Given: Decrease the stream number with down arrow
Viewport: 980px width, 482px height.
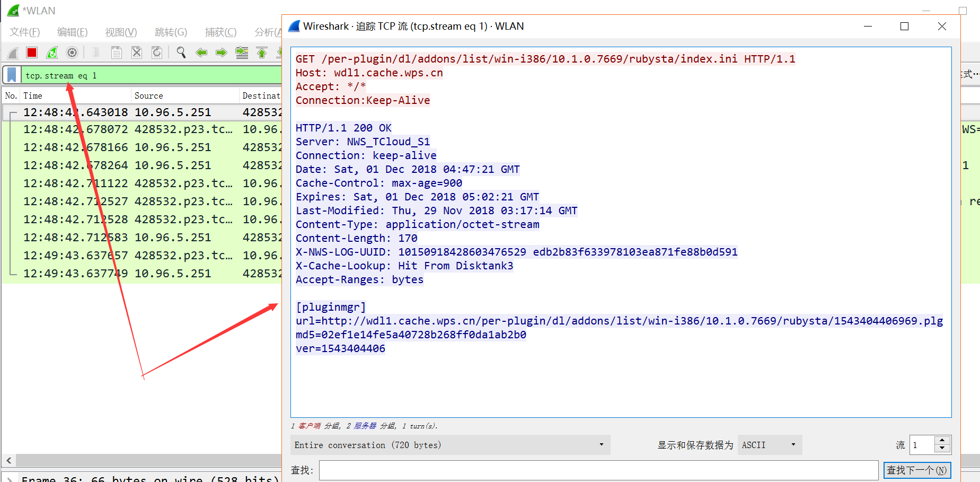Looking at the screenshot, I should [x=942, y=449].
